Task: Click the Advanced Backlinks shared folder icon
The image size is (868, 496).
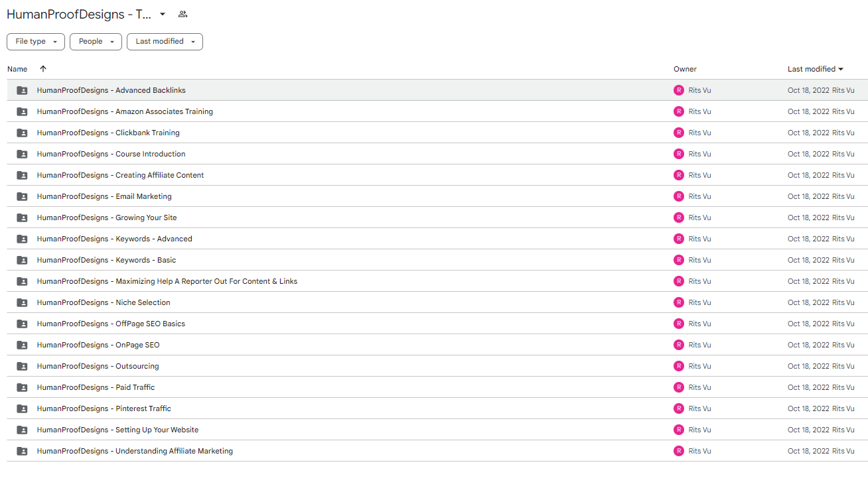Action: click(x=22, y=90)
